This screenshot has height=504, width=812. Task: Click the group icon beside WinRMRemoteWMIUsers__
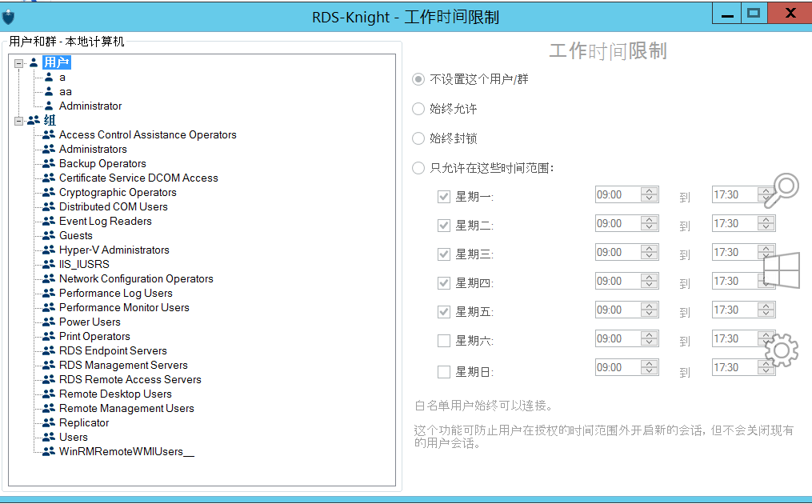point(49,452)
